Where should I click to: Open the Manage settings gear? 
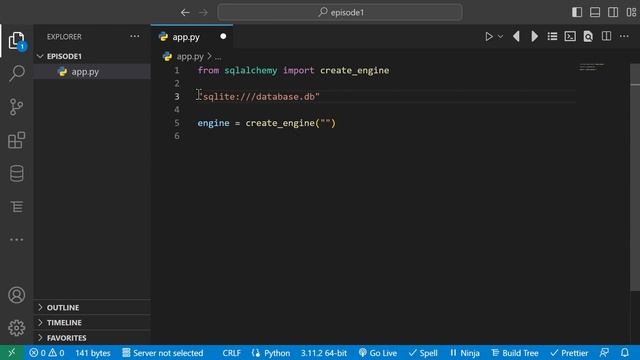click(x=16, y=328)
